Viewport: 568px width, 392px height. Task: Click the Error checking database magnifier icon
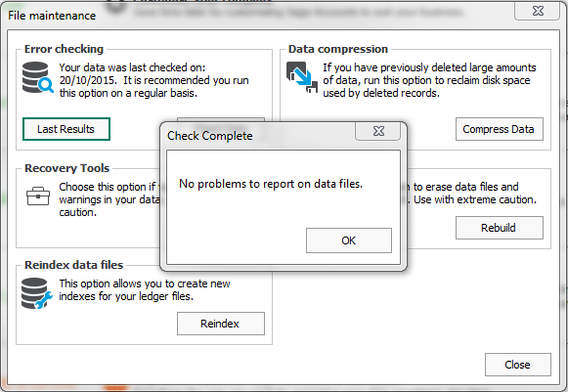(x=38, y=77)
